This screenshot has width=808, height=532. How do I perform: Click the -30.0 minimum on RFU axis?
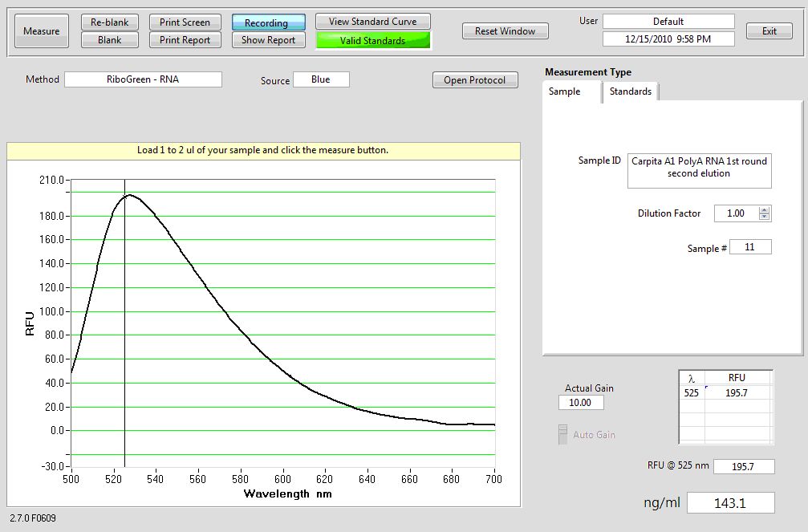[x=53, y=466]
